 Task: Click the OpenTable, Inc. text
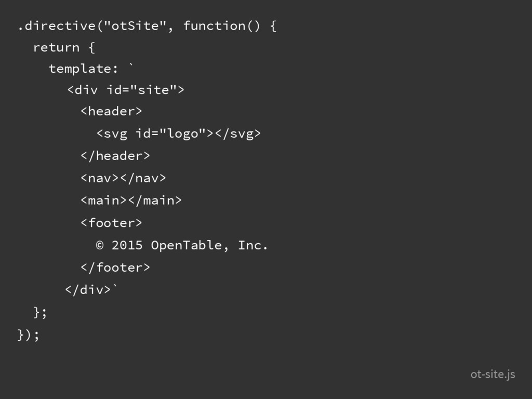point(209,245)
